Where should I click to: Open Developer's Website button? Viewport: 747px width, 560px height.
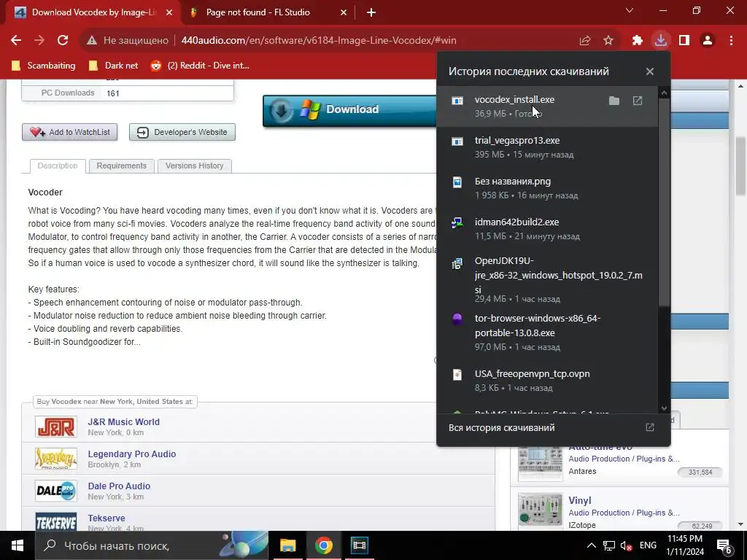[x=182, y=132]
